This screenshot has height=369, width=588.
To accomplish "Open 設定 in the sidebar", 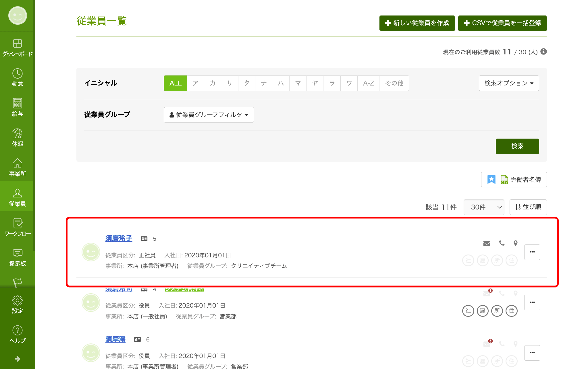I will tap(17, 305).
